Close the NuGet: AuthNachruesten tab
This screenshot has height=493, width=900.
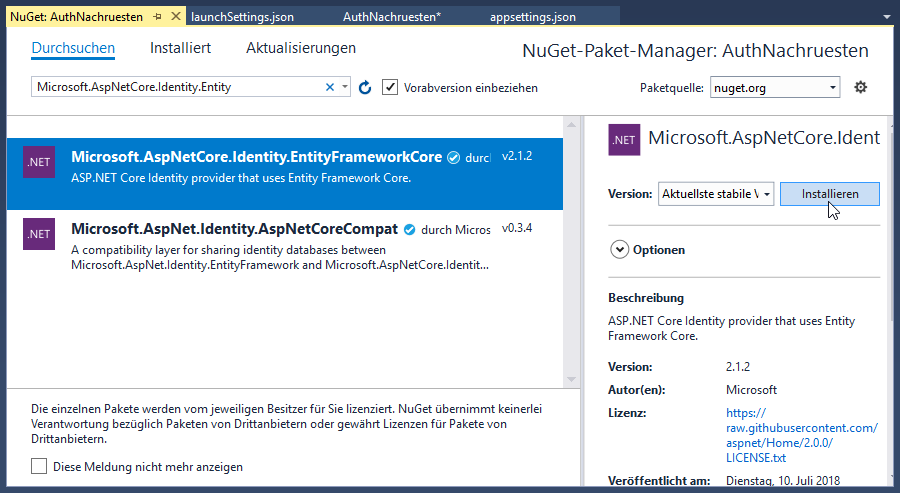click(x=176, y=17)
